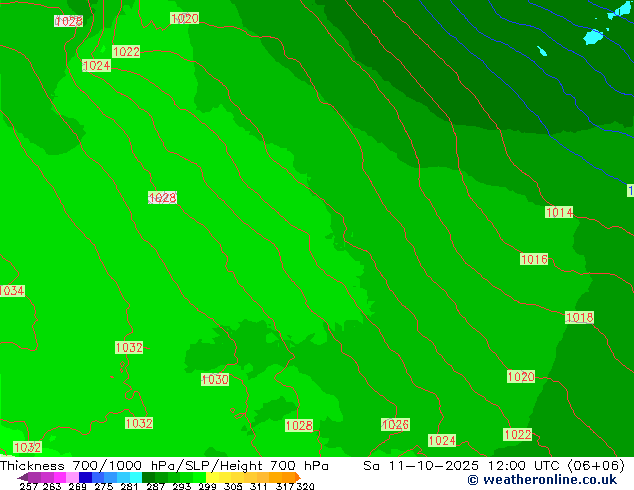This screenshot has height=490, width=634.
Task: Click the orange right arrow of the legend
Action: [x=298, y=477]
